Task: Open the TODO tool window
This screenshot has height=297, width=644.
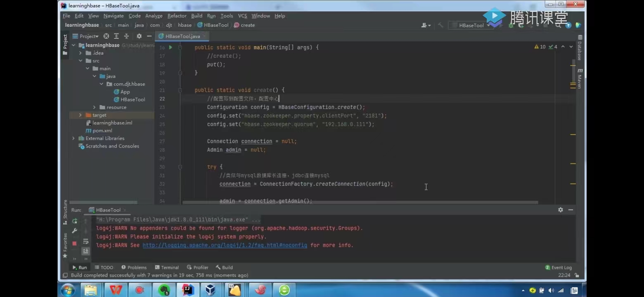Action: (104, 267)
